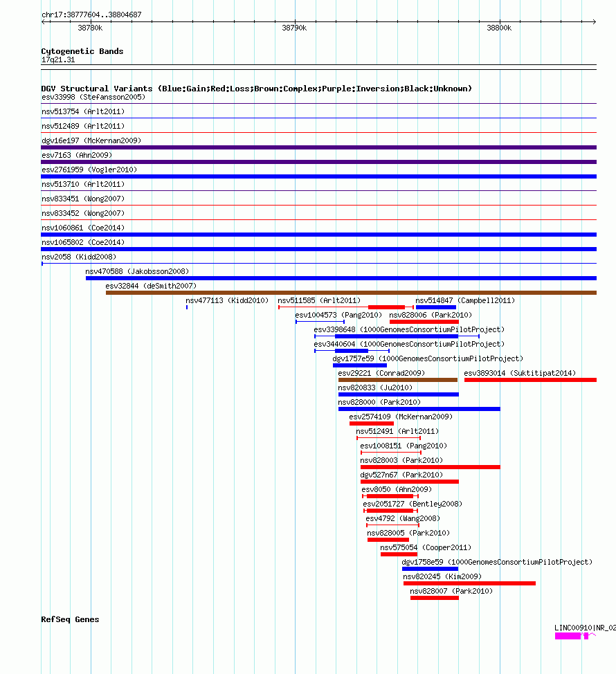The height and width of the screenshot is (674, 616).
Task: Select the esv1004573 (Pang2010) label
Action: [338, 315]
